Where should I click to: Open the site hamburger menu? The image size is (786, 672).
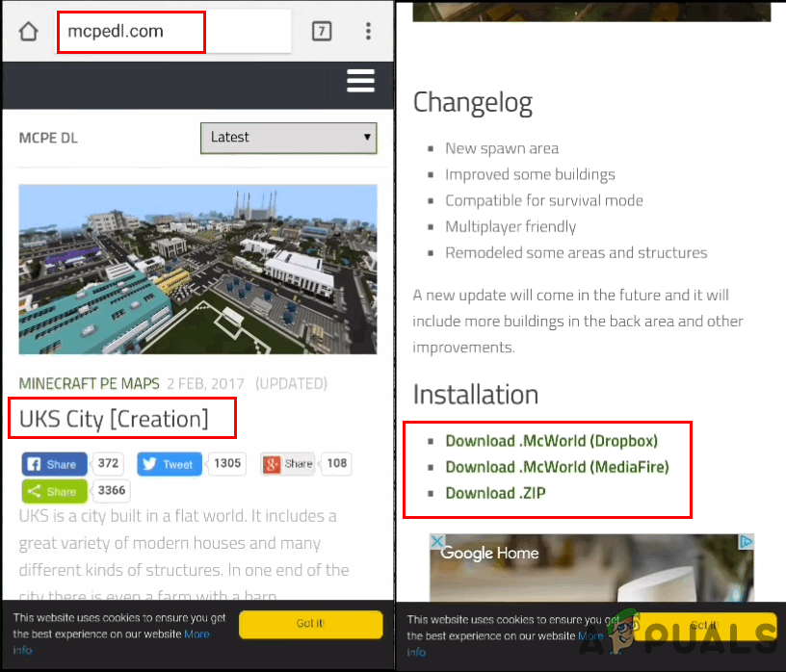tap(360, 81)
